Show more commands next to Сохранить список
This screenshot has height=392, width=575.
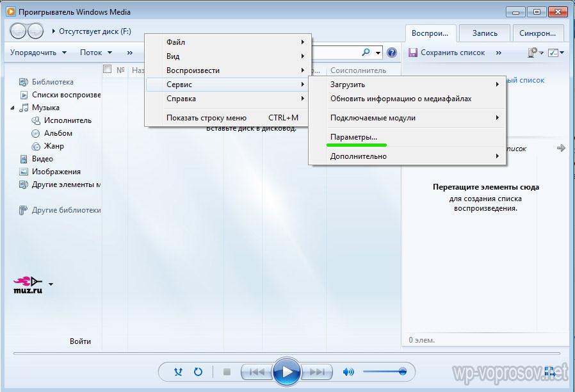pyautogui.click(x=498, y=53)
